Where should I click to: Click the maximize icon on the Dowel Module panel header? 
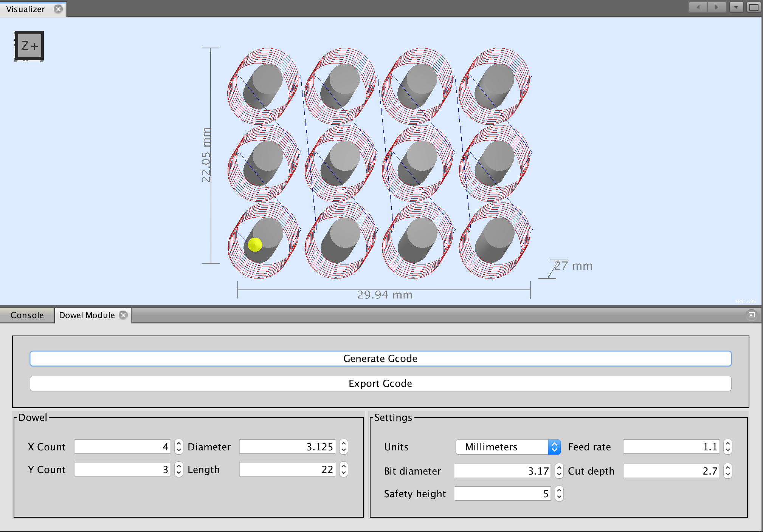[x=752, y=315]
